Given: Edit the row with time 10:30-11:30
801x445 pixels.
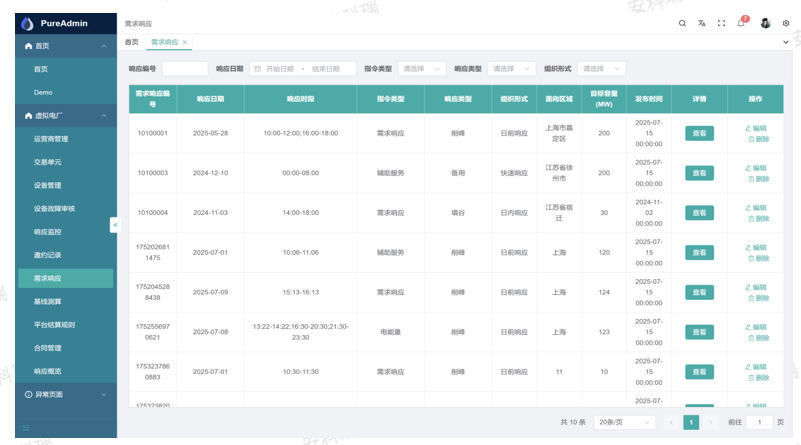Looking at the screenshot, I should (x=756, y=367).
